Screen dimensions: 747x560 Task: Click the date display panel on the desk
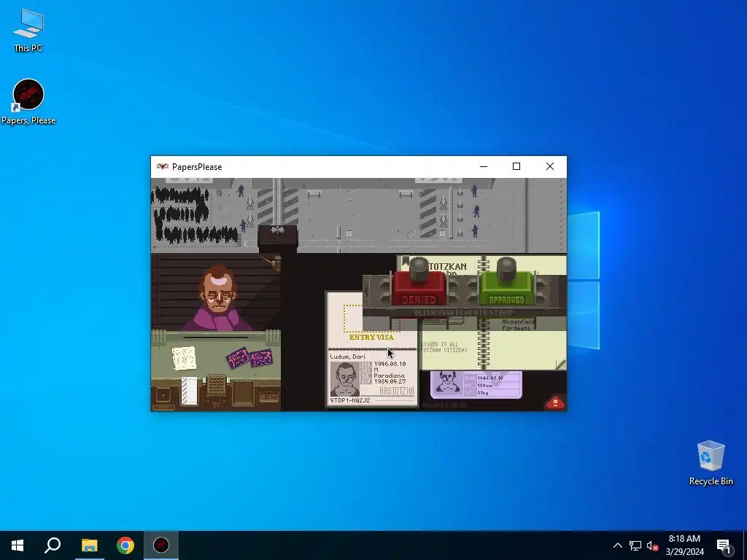tap(268, 396)
